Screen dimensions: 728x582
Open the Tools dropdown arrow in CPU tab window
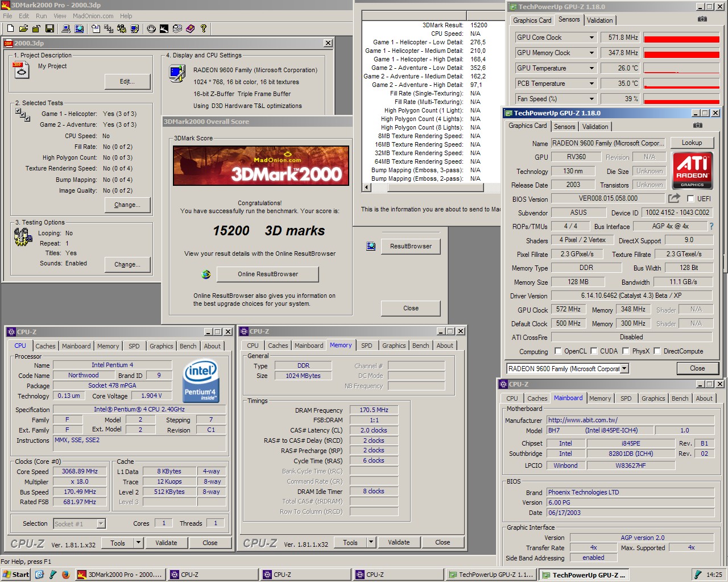138,543
